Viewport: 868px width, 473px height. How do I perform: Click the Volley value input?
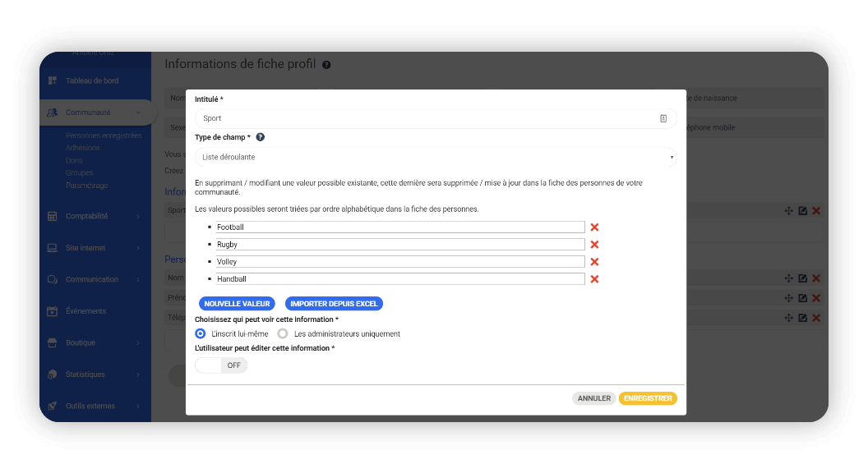[x=399, y=262]
